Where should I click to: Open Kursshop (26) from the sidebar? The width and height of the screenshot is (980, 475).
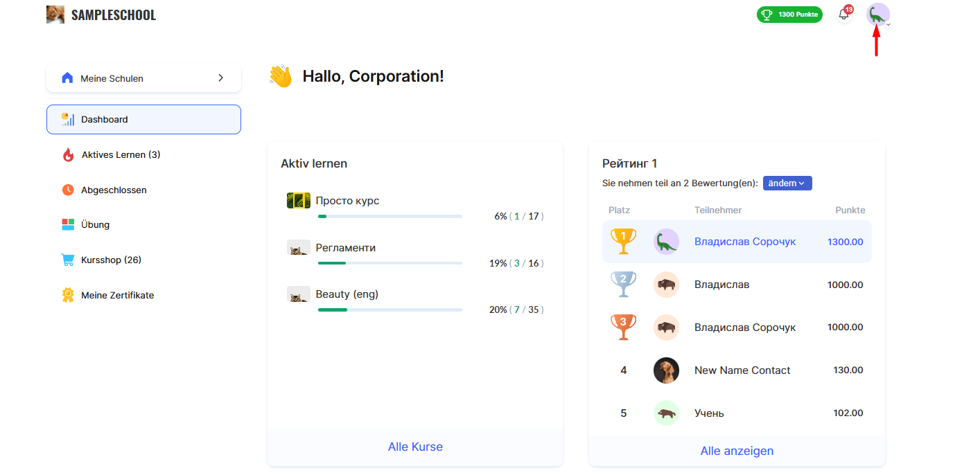pyautogui.click(x=111, y=260)
